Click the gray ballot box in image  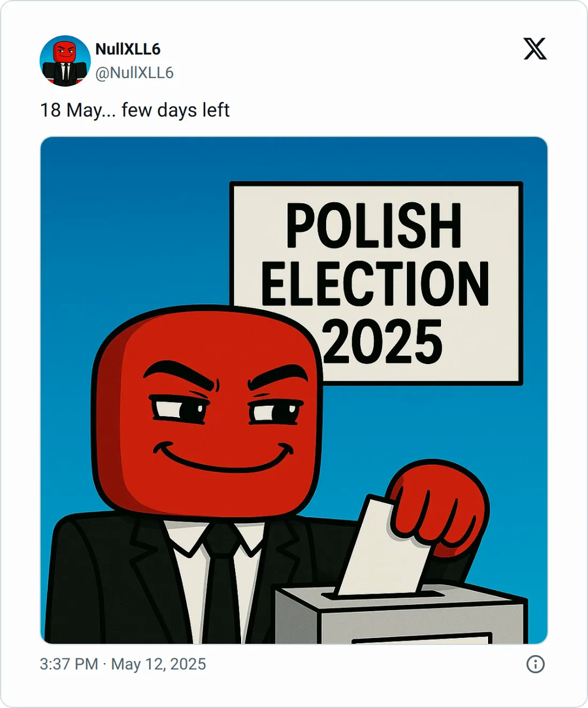coord(401,614)
